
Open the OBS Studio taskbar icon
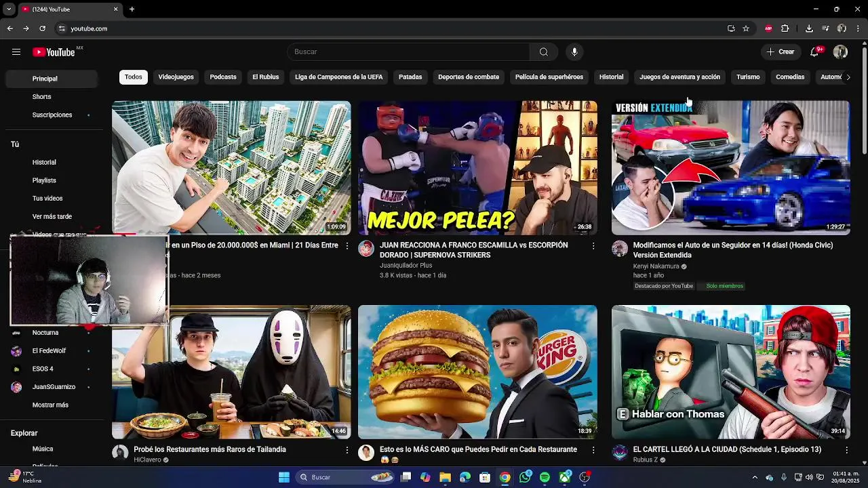[x=585, y=477]
